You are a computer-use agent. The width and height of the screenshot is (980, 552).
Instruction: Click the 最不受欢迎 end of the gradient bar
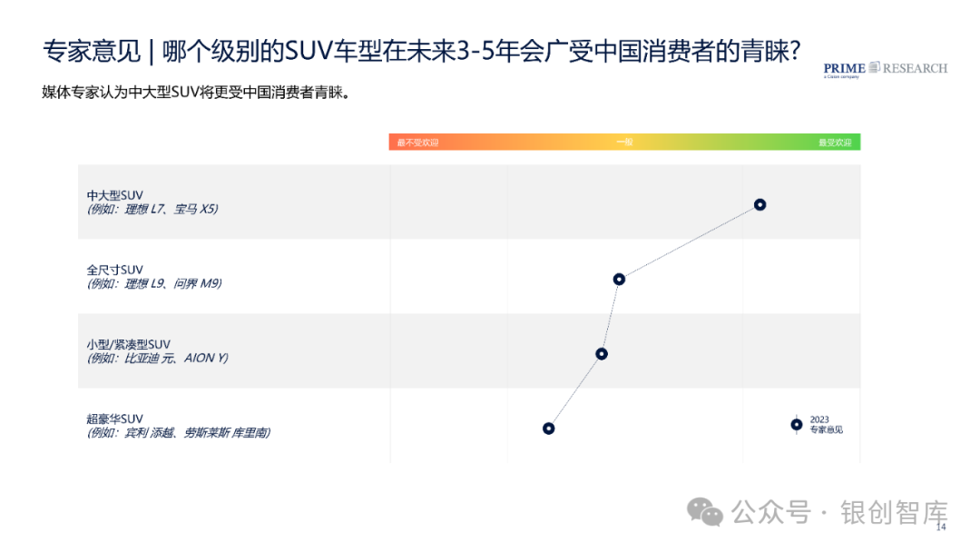click(x=417, y=143)
